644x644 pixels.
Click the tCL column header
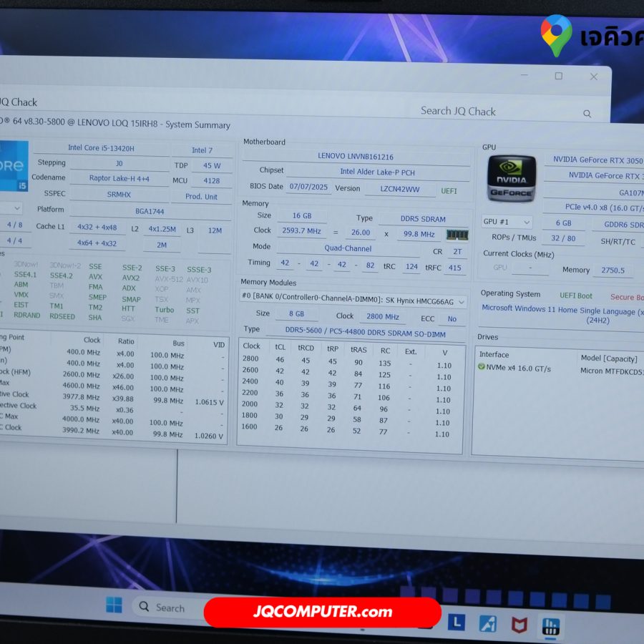tap(280, 347)
